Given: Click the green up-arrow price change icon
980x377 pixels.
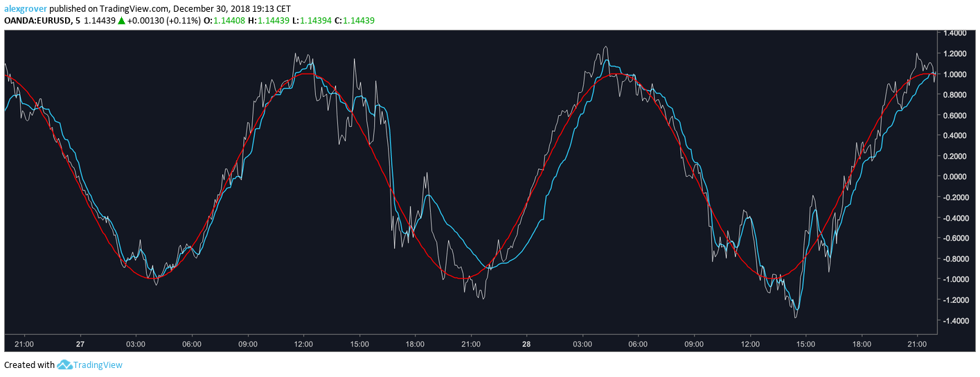Looking at the screenshot, I should [121, 21].
